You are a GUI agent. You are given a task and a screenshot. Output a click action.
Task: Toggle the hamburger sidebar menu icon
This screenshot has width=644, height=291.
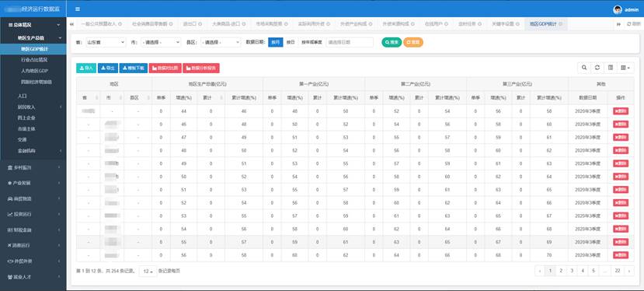click(x=78, y=9)
